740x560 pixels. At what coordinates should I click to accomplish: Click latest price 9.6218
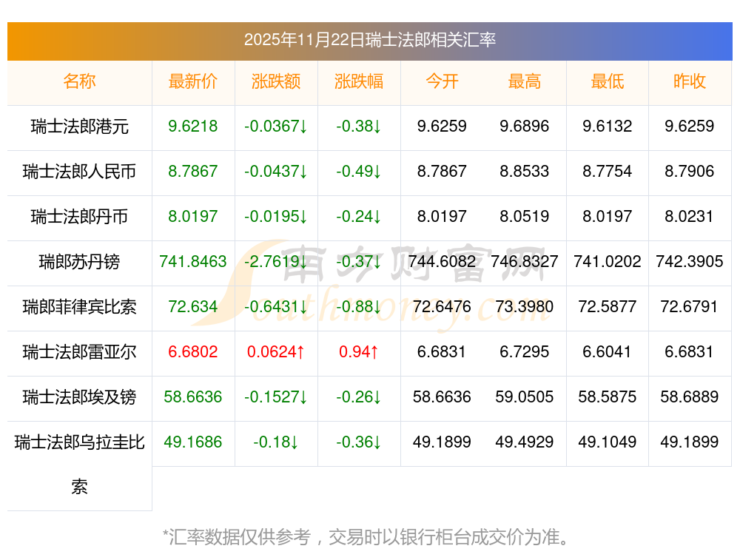[x=193, y=126]
